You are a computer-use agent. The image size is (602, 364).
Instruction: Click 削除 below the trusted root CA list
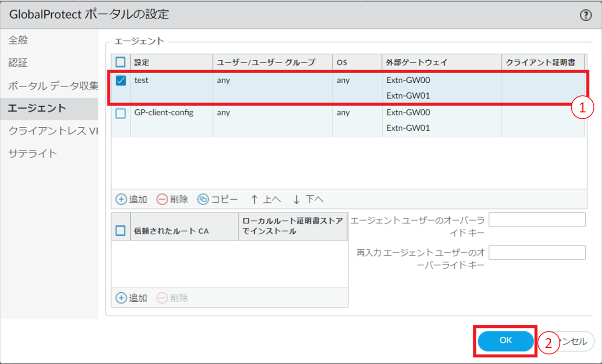click(x=172, y=298)
